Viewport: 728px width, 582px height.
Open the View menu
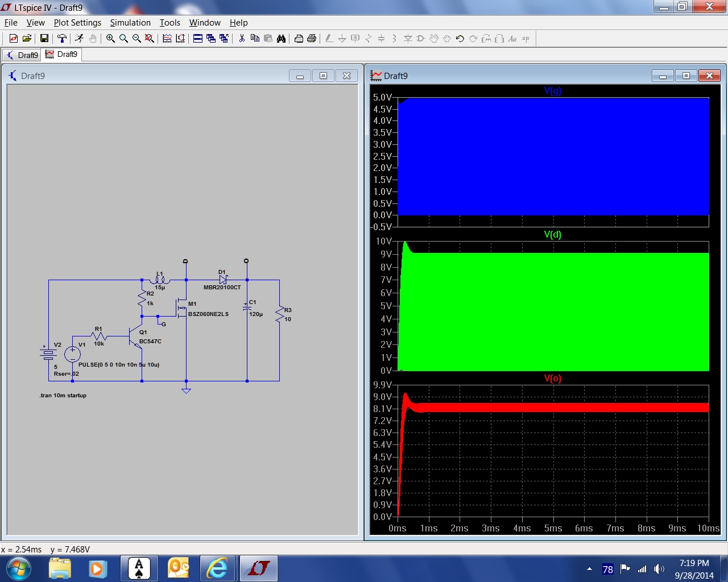click(35, 23)
